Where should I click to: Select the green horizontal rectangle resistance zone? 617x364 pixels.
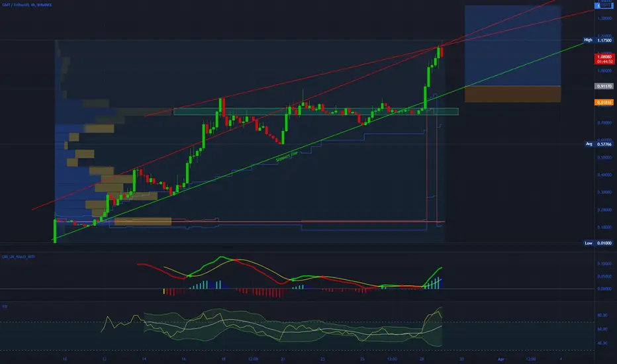(316, 112)
